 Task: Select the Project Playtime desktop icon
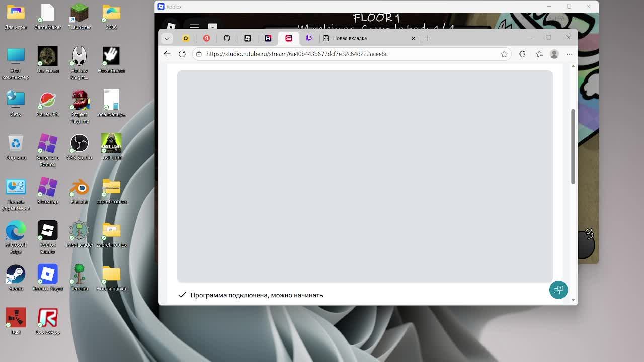79,107
